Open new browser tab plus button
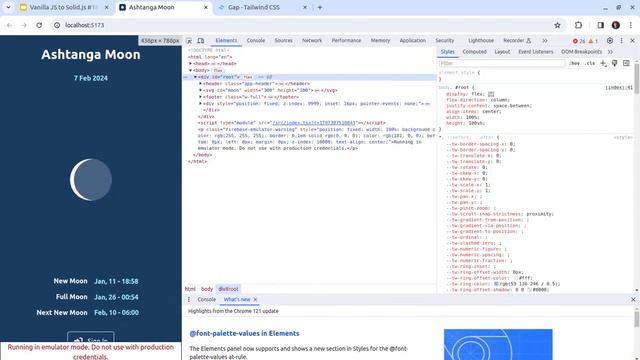640x360 pixels. click(320, 7)
